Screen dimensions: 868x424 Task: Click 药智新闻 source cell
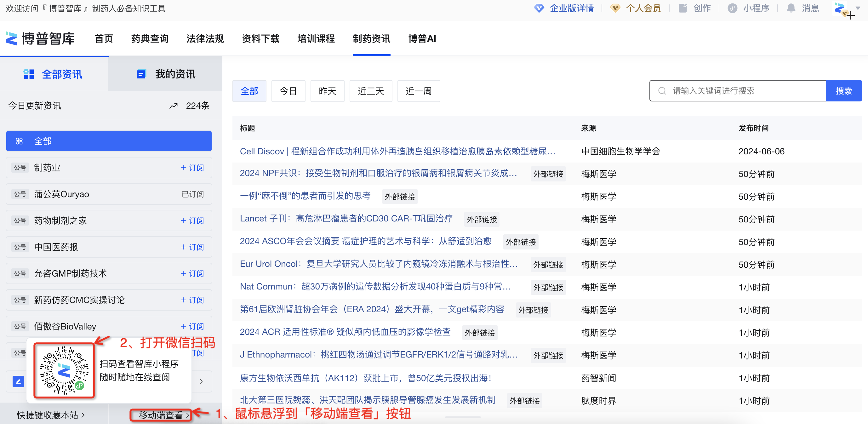(599, 378)
